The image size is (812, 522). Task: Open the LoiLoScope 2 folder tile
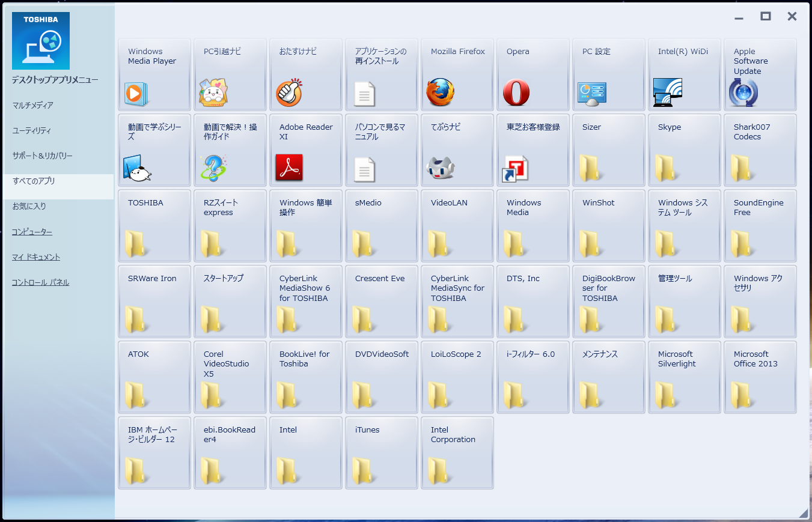click(x=457, y=377)
